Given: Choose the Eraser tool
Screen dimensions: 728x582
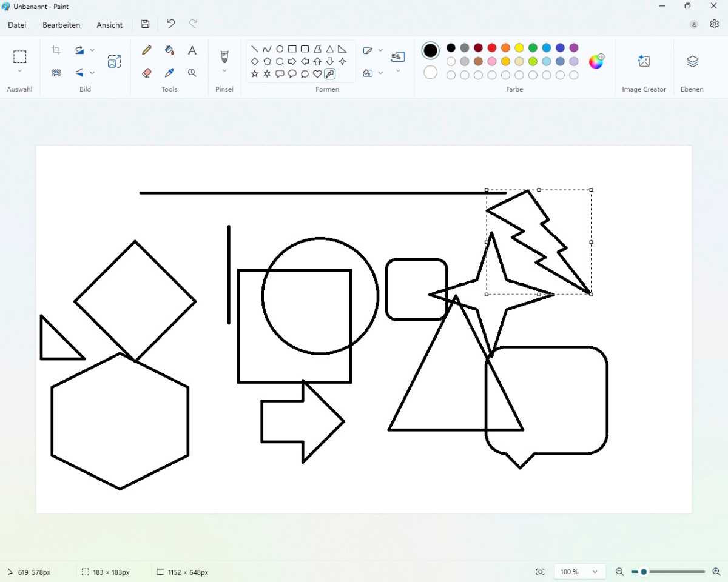Looking at the screenshot, I should 146,73.
